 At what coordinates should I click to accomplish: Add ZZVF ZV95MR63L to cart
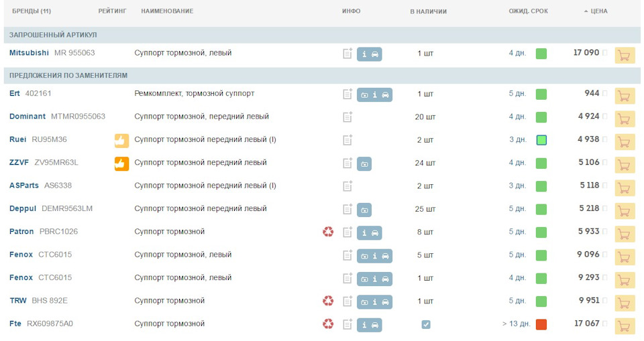pos(625,165)
